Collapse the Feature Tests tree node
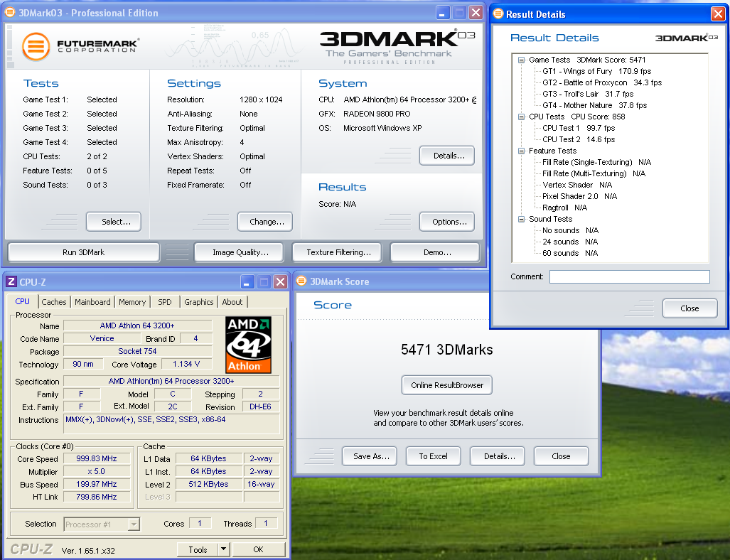730x560 pixels. 522,151
